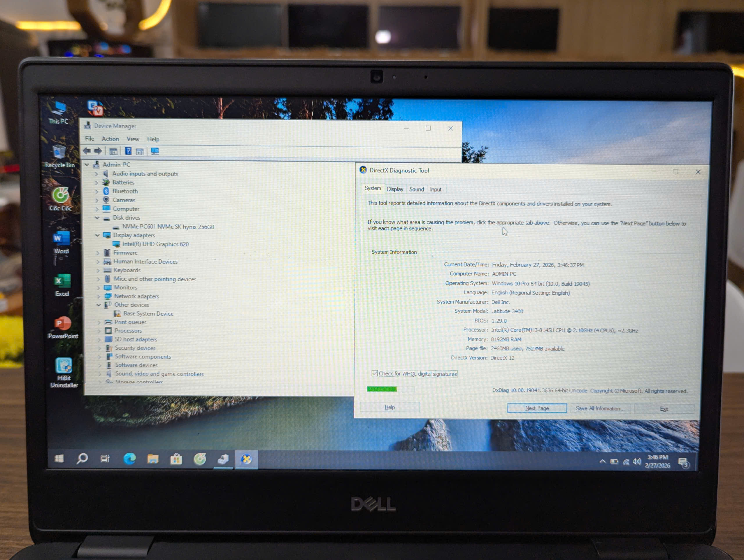The height and width of the screenshot is (560, 744).
Task: Click the Save All Information button
Action: [600, 408]
